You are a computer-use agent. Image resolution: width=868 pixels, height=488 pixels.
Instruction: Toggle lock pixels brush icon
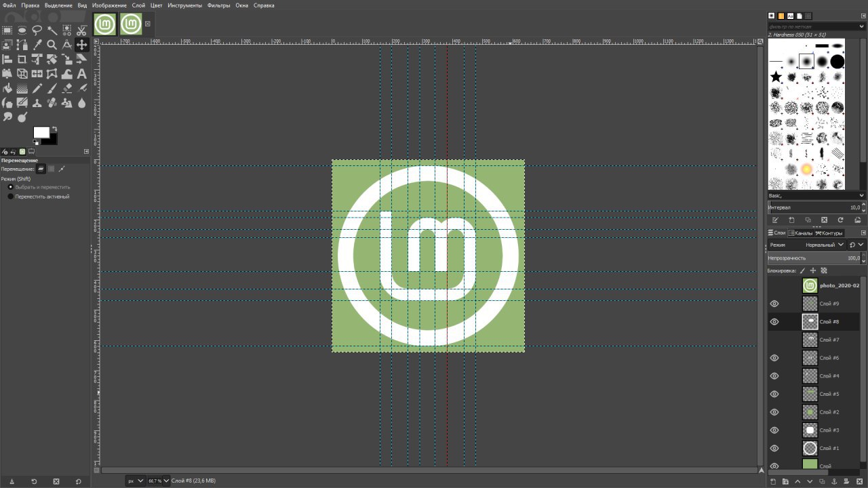click(x=802, y=270)
